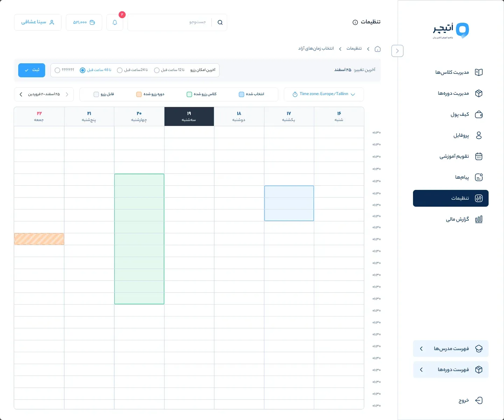504x420 pixels.
Task: Click the clock icon beside Time zone
Action: 295,94
